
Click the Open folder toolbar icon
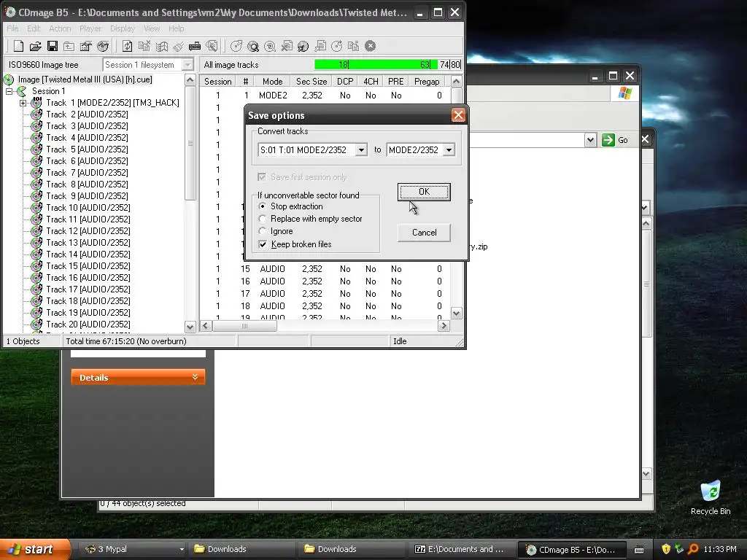coord(35,46)
